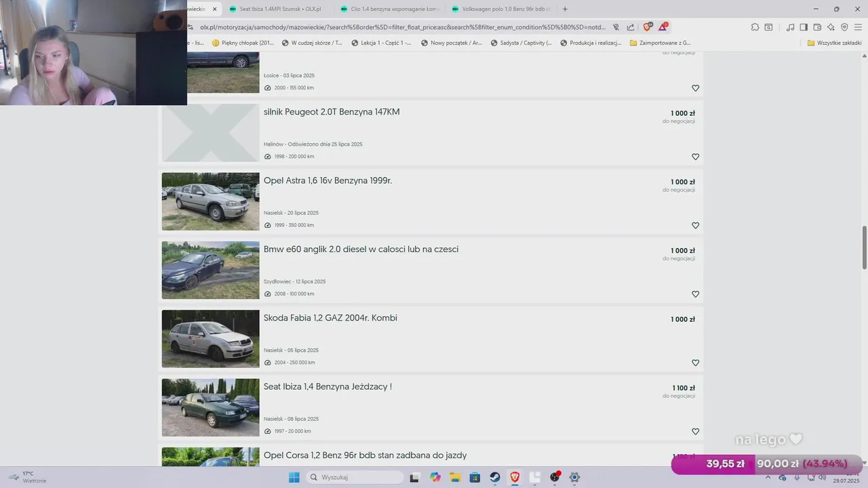Open the Brave Wallet icon
The height and width of the screenshot is (488, 868).
[817, 27]
